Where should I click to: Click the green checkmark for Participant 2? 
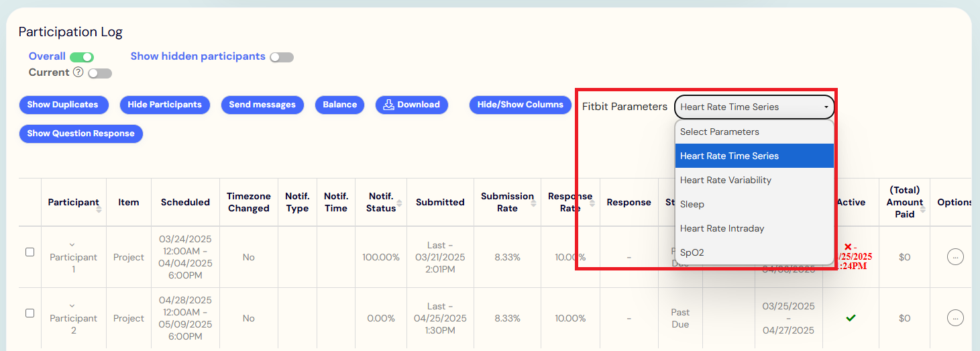851,318
